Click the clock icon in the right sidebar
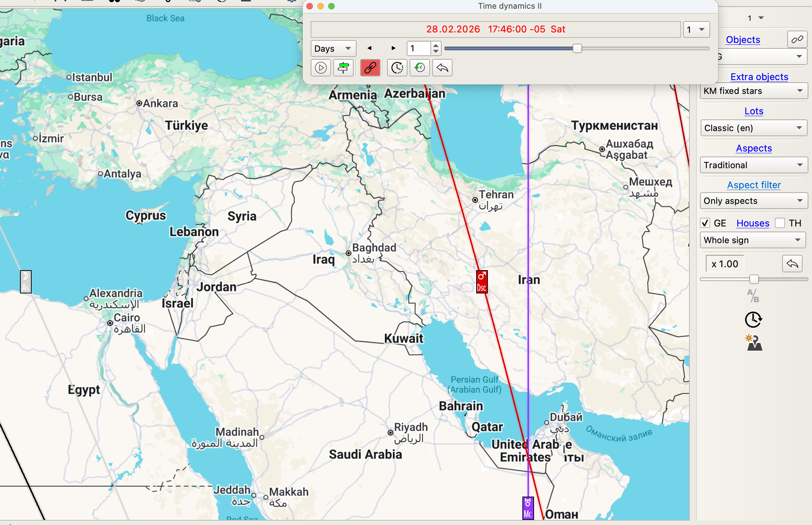This screenshot has height=525, width=812. (753, 320)
